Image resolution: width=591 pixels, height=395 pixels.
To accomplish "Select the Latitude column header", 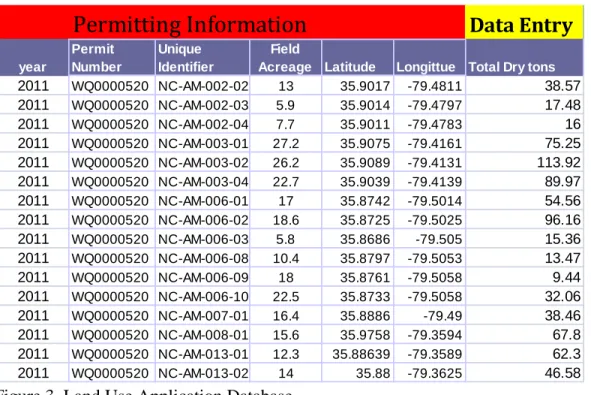I will click(x=357, y=58).
